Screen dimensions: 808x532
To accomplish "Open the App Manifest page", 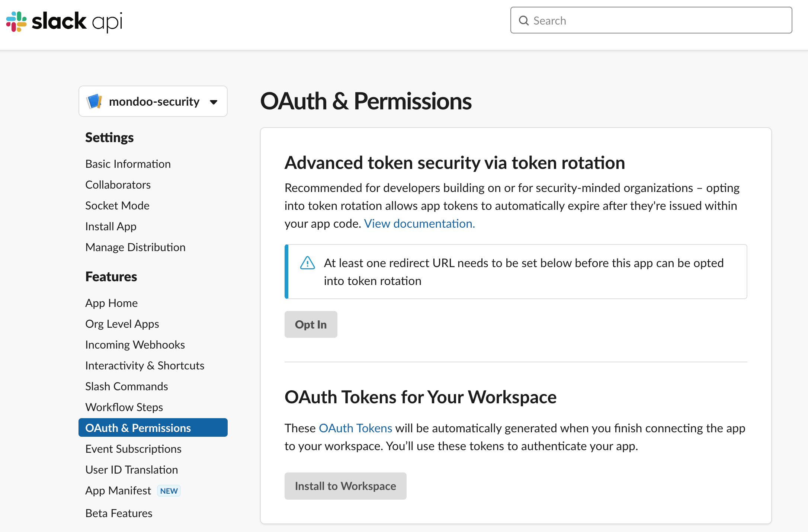I will (118, 490).
